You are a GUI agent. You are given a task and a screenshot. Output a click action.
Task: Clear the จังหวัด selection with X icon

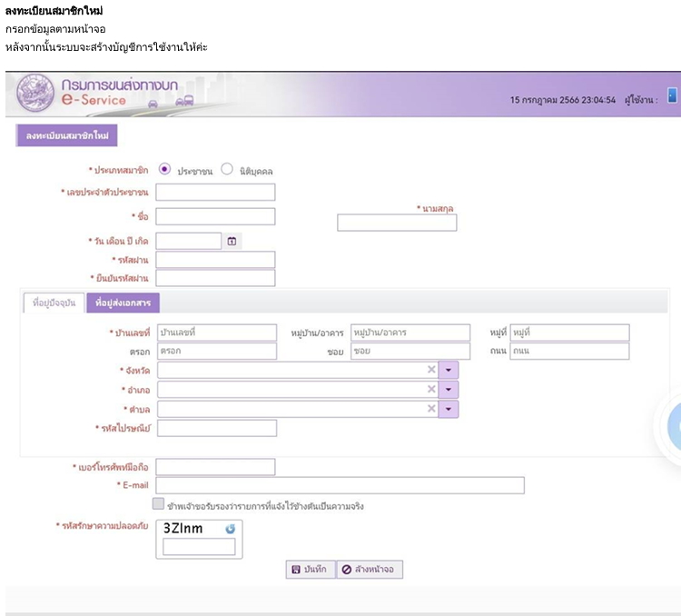pos(431,370)
